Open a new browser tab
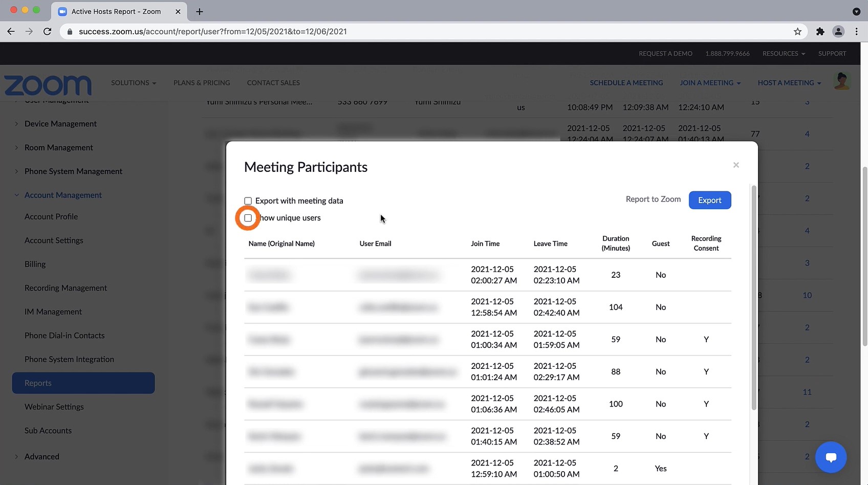Viewport: 868px width, 485px height. click(200, 11)
